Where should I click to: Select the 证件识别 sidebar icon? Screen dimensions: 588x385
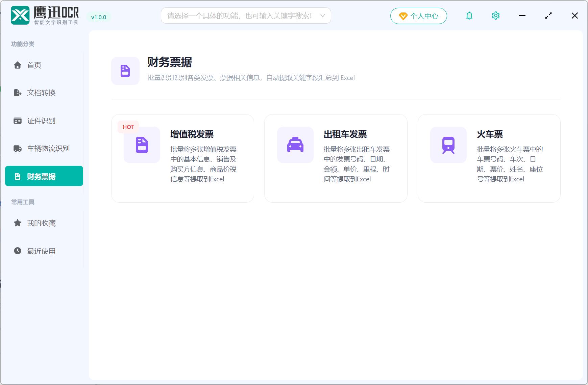click(17, 121)
